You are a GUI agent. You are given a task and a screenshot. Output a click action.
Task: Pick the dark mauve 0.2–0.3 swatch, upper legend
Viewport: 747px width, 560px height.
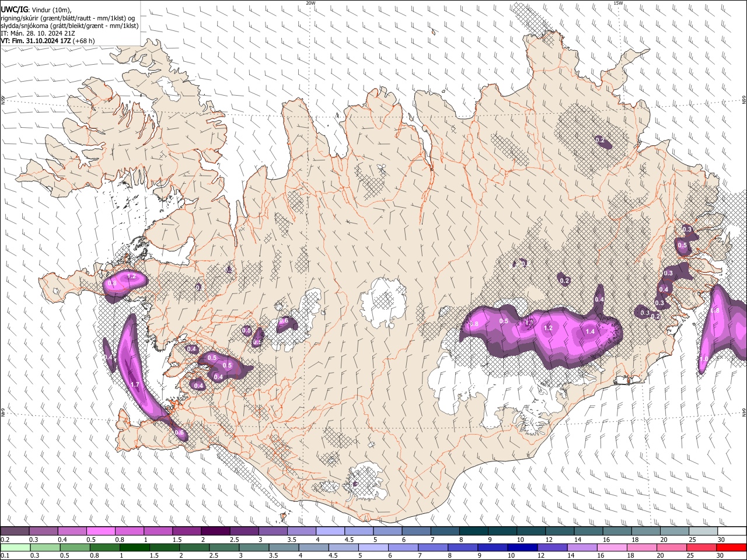click(15, 531)
